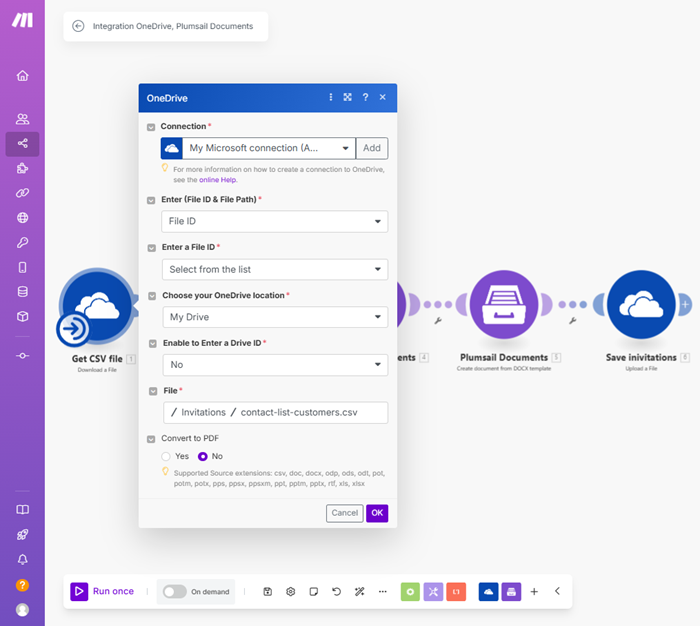Click orange Text parser tool icon
Image resolution: width=700 pixels, height=626 pixels.
tap(456, 592)
